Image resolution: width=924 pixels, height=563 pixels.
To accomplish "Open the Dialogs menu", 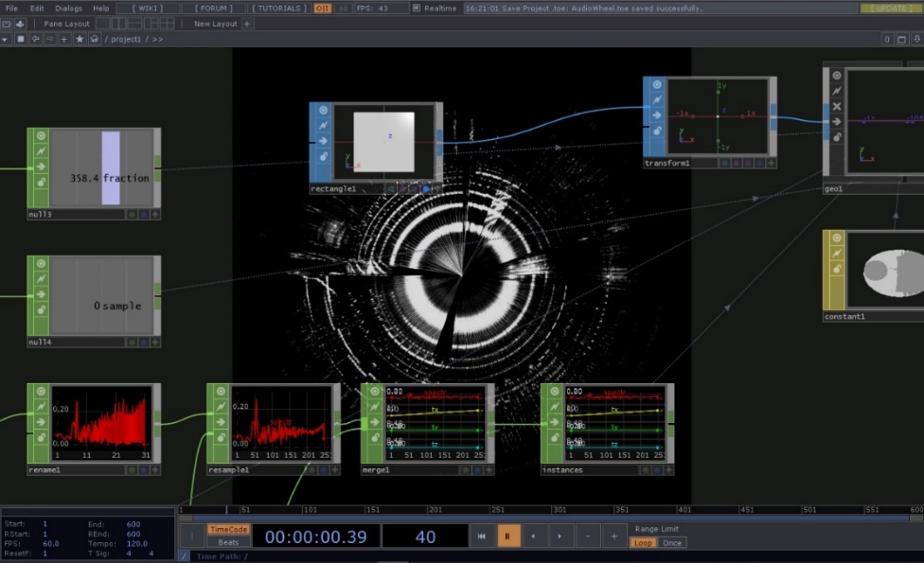I will 68,9.
